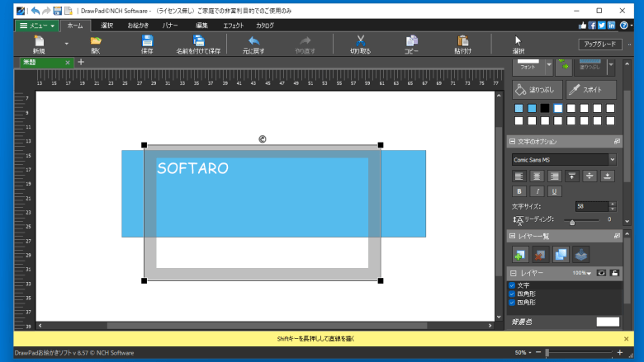Collapse the レイヤー一覧 panel
Image resolution: width=644 pixels, height=362 pixels.
tap(512, 236)
